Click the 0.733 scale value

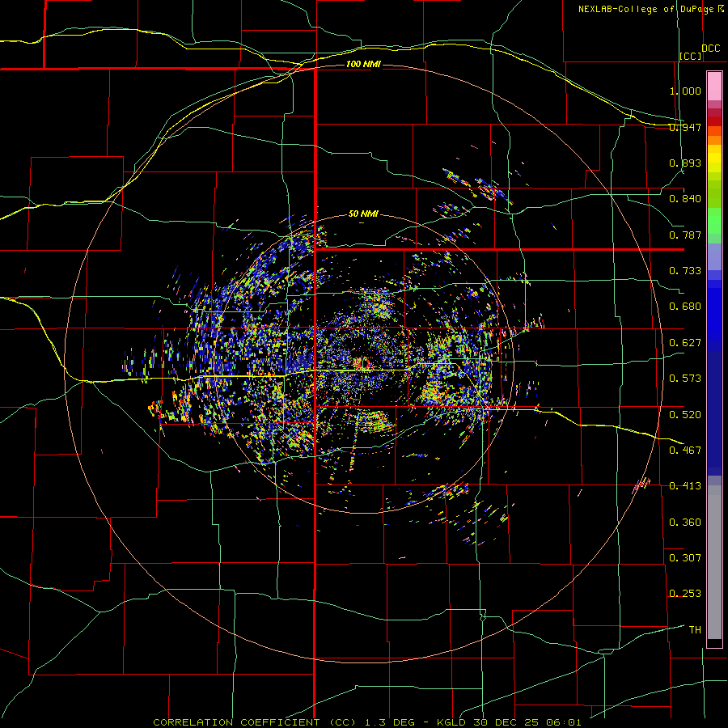[x=685, y=271]
